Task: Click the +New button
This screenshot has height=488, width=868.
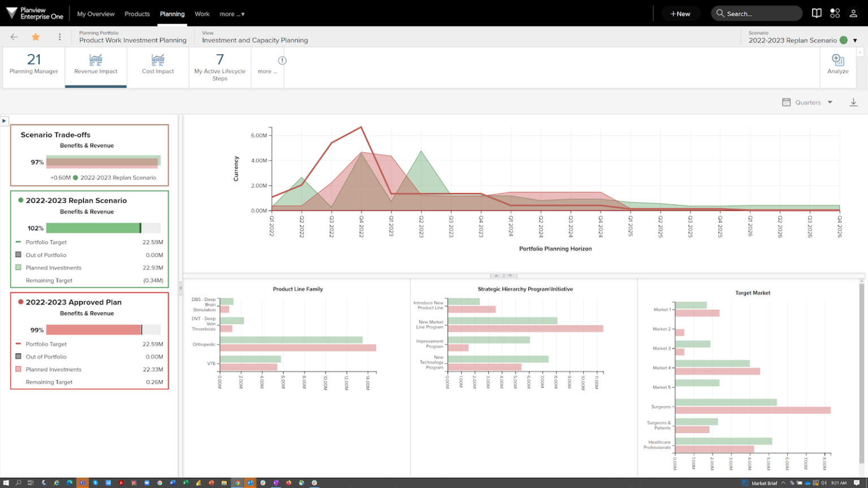Action: [680, 14]
